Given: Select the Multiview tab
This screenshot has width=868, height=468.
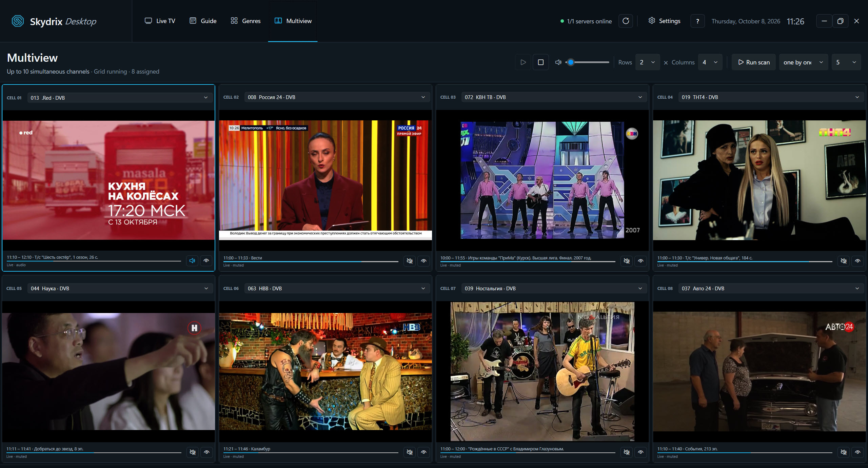Looking at the screenshot, I should [293, 21].
